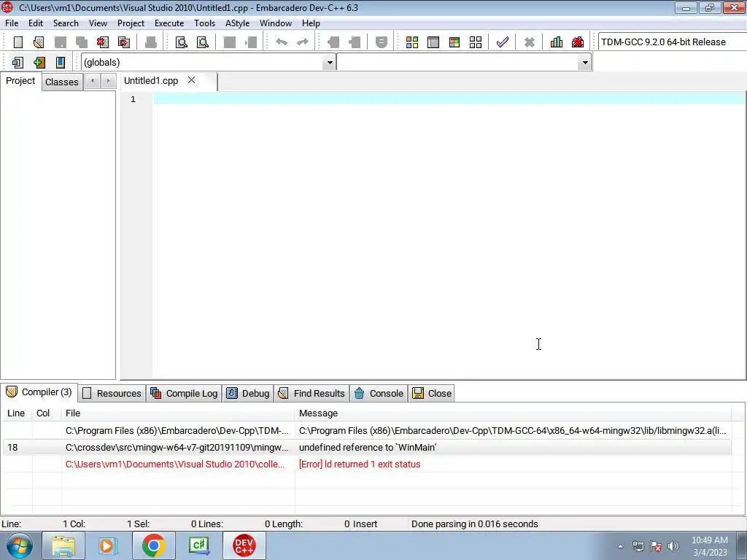The width and height of the screenshot is (747, 560).
Task: Click the File column header
Action: (x=178, y=413)
